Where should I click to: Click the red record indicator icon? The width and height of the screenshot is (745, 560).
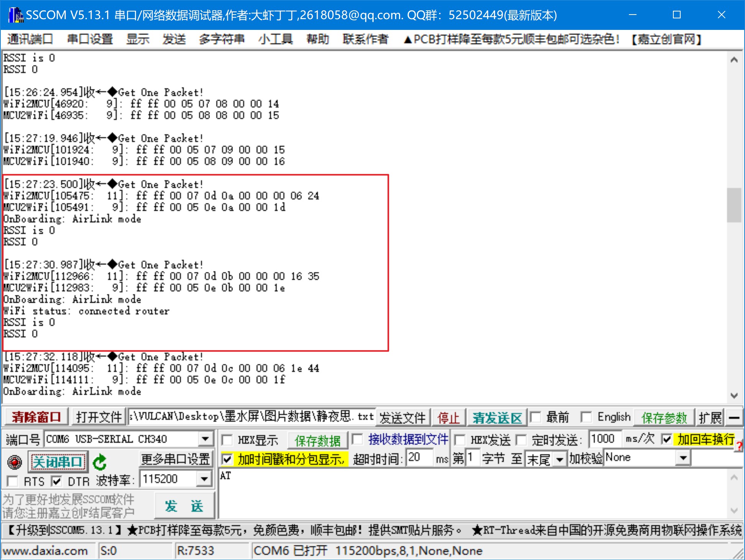(x=15, y=462)
